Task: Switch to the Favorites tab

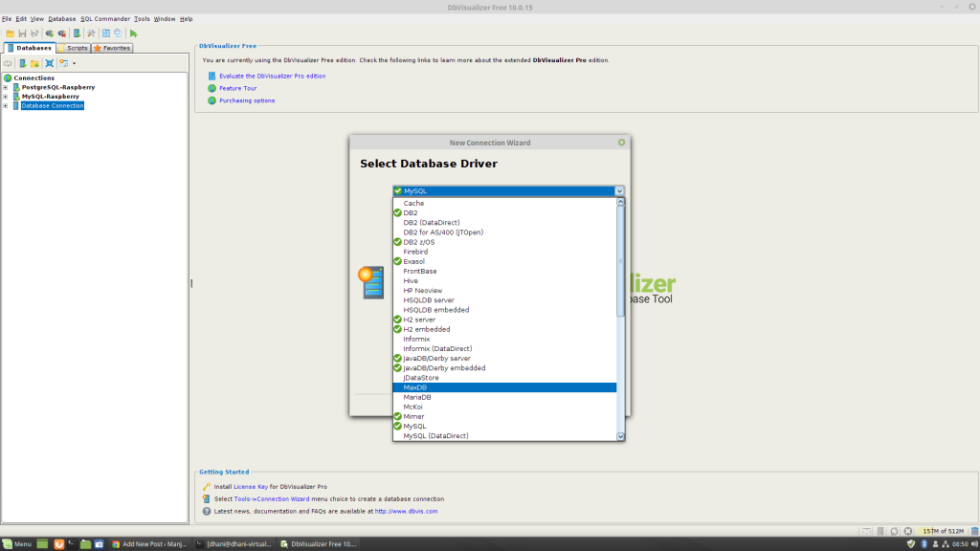Action: coord(112,48)
